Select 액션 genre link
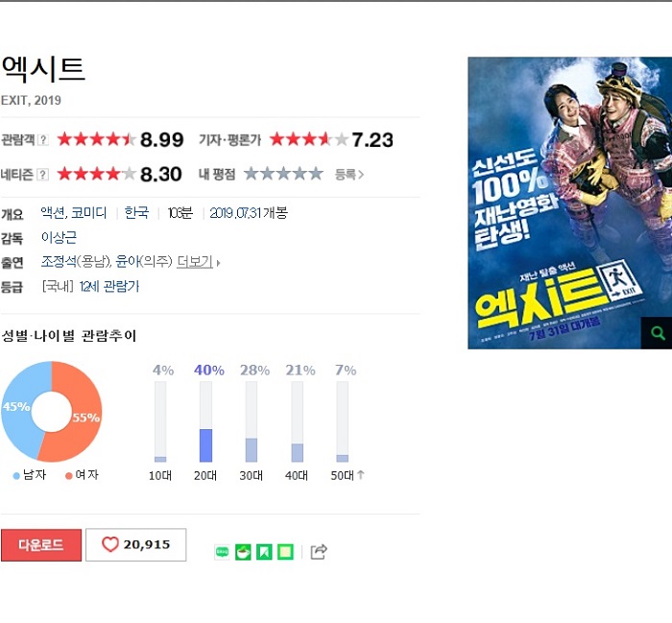This screenshot has height=623, width=672. [x=53, y=212]
